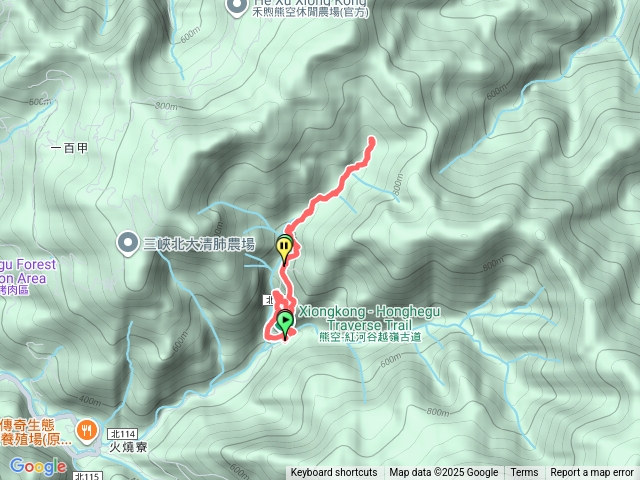Click the Map data ©2025 Google text

(444, 473)
